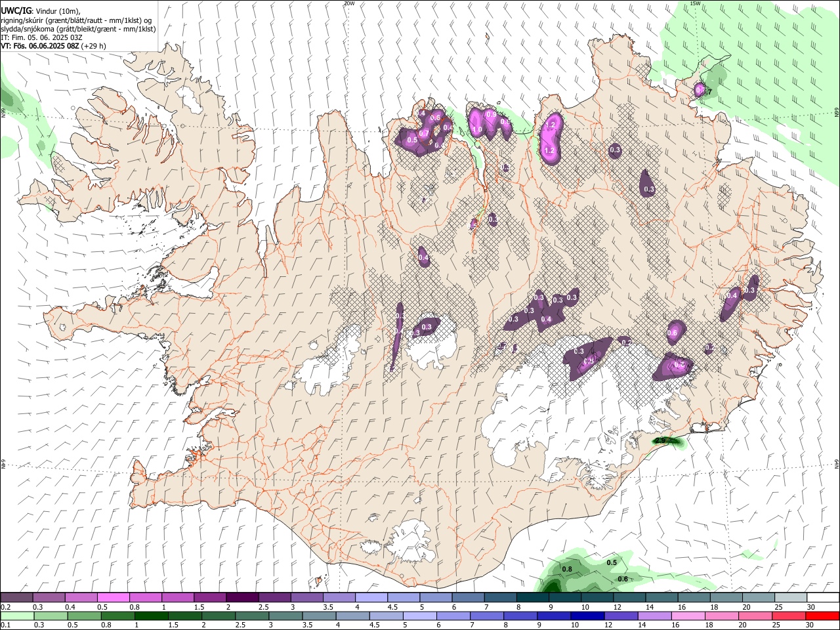The width and height of the screenshot is (840, 630).
Task: Pick the dark purple 0.2 snow-scale swatch
Action: [16, 597]
